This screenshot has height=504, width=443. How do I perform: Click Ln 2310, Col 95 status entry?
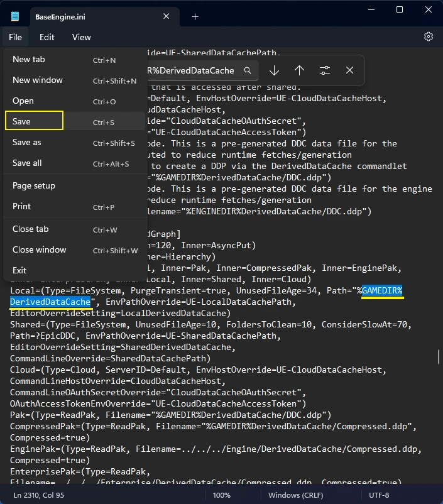38,495
